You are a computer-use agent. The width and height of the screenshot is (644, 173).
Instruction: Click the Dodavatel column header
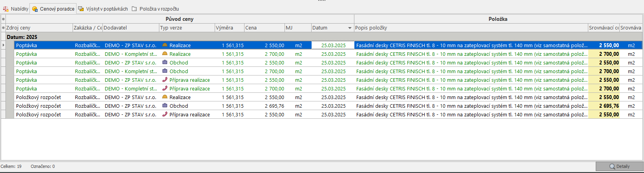[130, 28]
